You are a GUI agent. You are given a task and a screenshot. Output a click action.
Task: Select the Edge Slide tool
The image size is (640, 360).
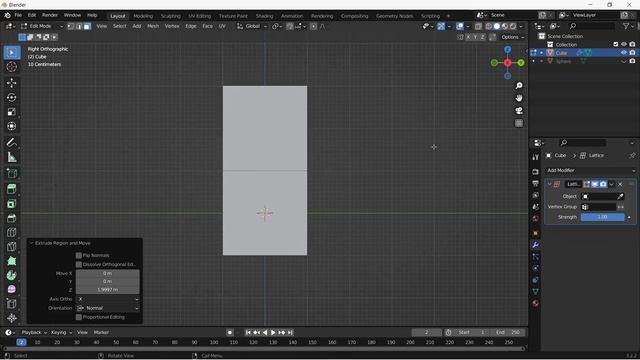(x=11, y=304)
